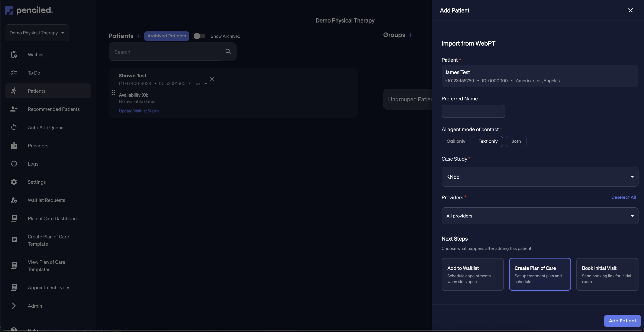
Task: Select the Both contact mode option
Action: (516, 141)
